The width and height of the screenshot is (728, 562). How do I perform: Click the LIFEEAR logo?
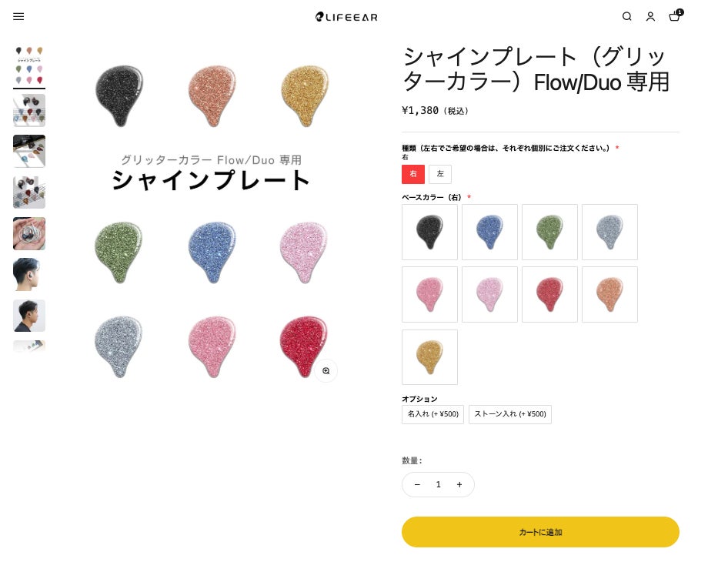346,17
